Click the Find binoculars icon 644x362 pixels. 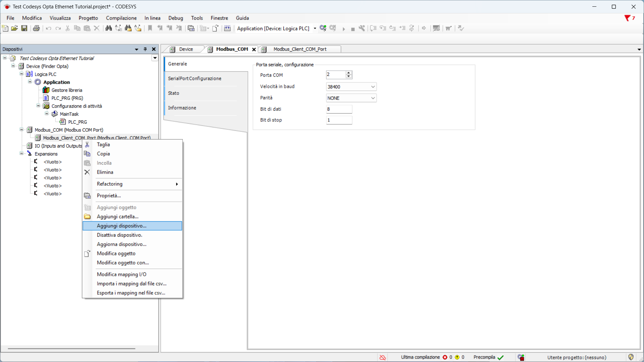coord(108,28)
